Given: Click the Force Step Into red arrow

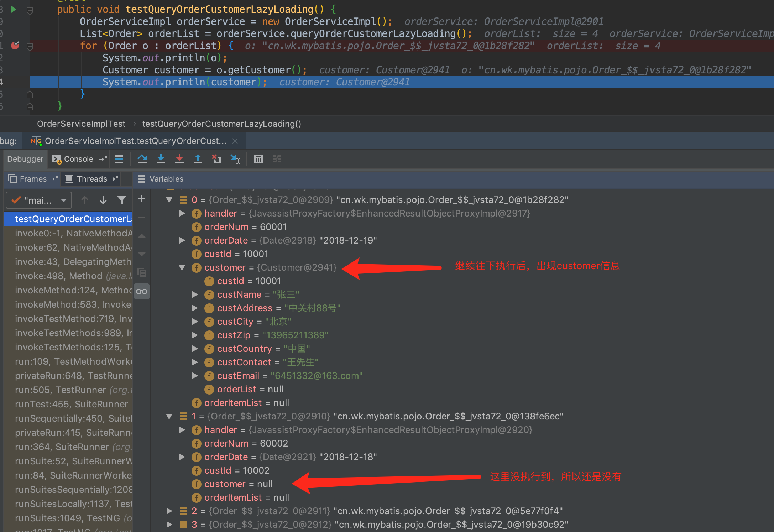Looking at the screenshot, I should point(179,159).
